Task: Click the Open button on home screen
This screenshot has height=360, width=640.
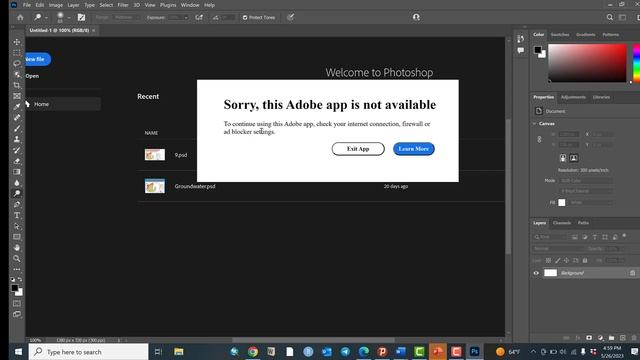Action: [32, 76]
